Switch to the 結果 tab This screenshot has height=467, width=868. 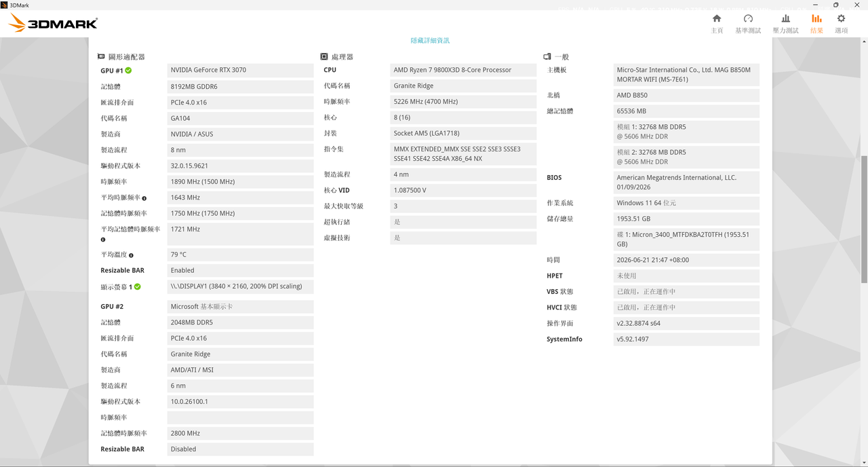tap(816, 22)
